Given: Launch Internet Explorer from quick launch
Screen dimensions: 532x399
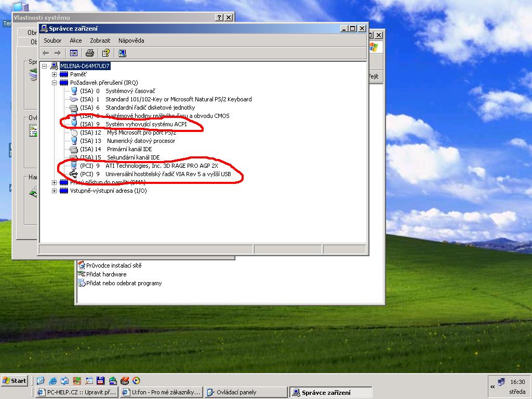Looking at the screenshot, I should pyautogui.click(x=52, y=381).
